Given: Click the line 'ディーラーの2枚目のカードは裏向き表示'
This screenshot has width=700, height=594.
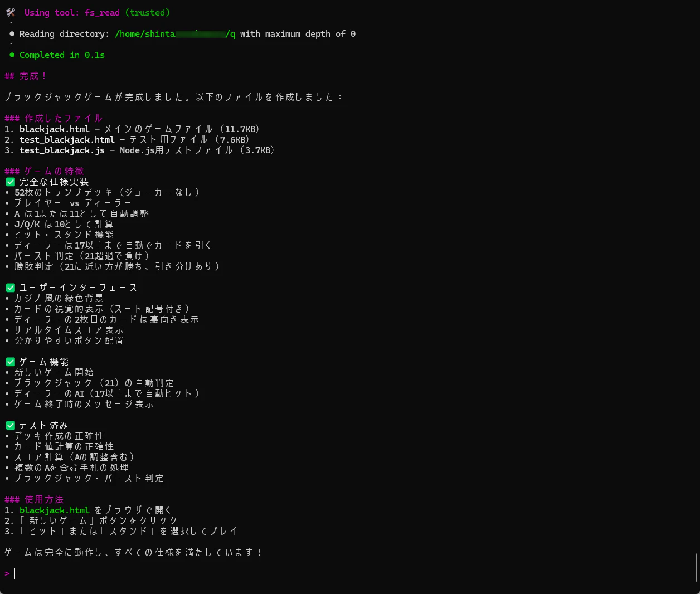Looking at the screenshot, I should [x=106, y=319].
